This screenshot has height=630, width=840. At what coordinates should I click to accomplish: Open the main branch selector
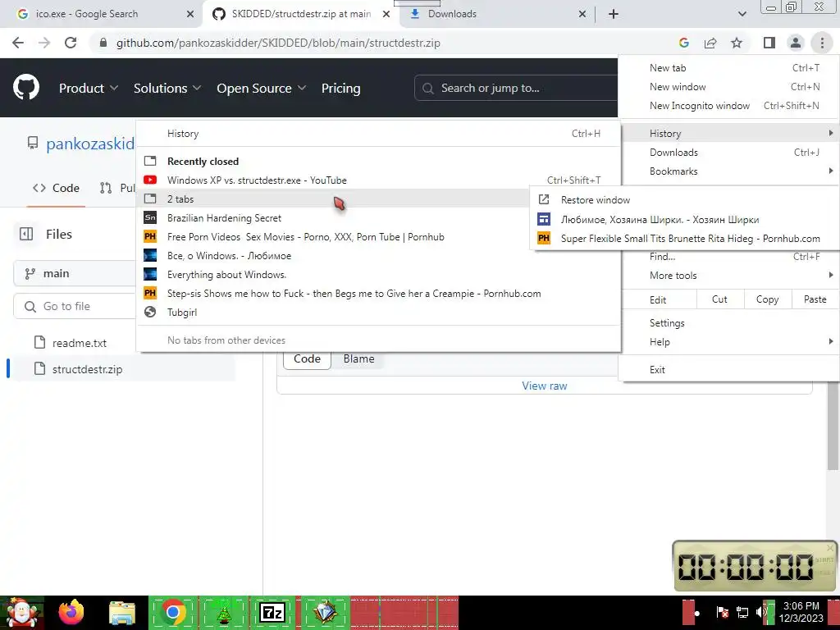[x=75, y=273]
